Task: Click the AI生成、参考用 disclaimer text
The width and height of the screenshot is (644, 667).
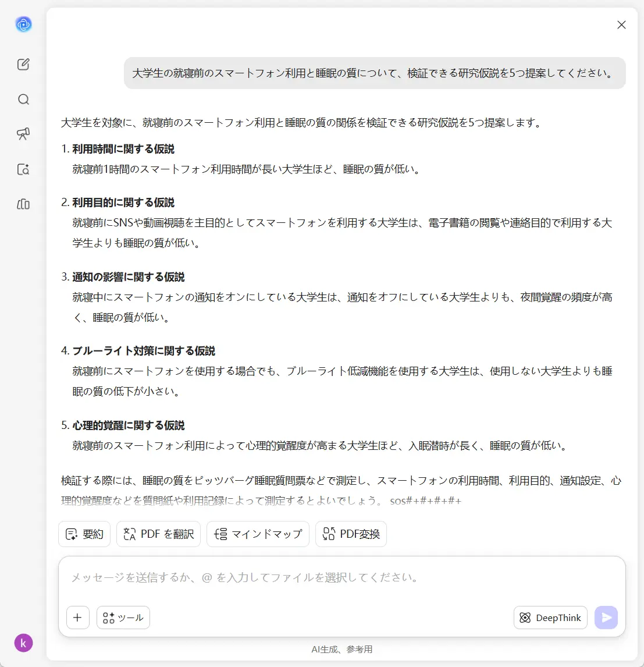Action: pos(341,650)
